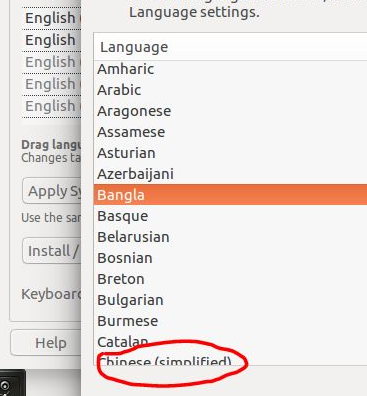Choose the Burmese entry

pyautogui.click(x=230, y=321)
